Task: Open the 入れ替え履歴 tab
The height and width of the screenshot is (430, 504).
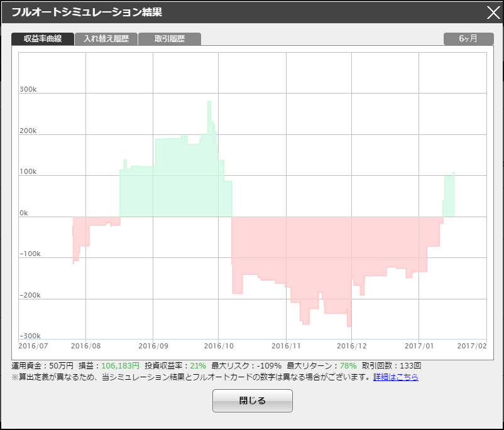Action: (x=106, y=39)
